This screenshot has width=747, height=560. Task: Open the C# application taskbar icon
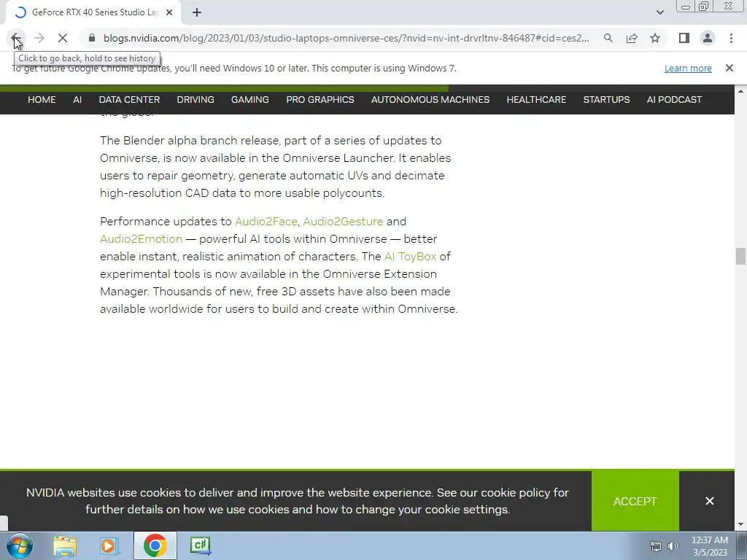click(x=201, y=545)
